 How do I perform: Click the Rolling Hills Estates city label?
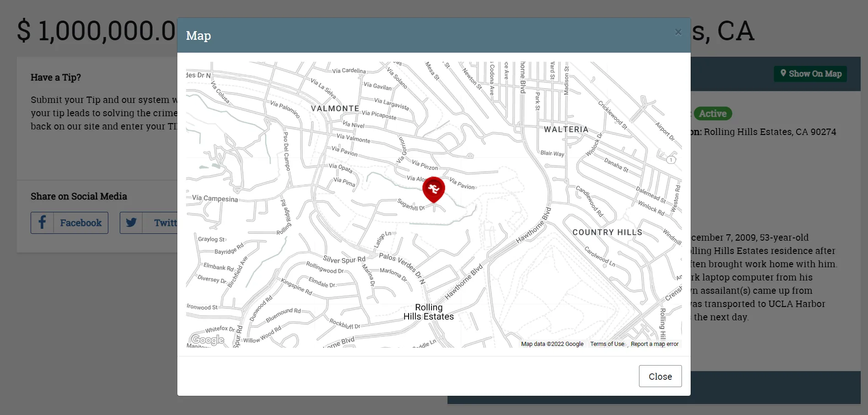click(428, 312)
